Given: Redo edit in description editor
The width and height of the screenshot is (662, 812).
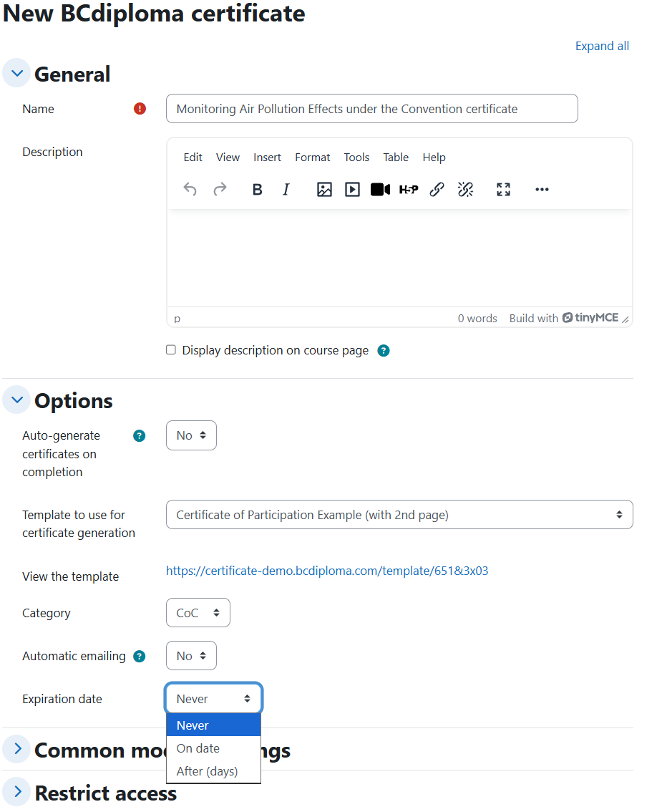Looking at the screenshot, I should pos(220,190).
